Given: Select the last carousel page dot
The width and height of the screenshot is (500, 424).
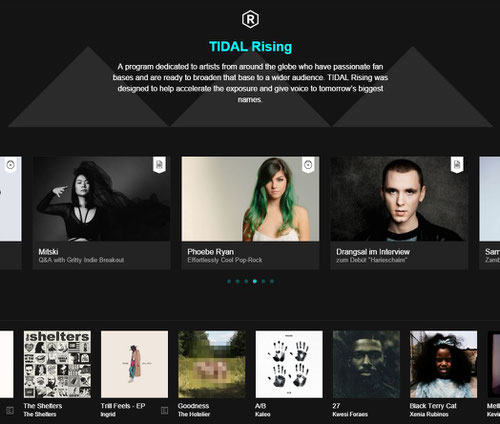Looking at the screenshot, I should [x=272, y=281].
